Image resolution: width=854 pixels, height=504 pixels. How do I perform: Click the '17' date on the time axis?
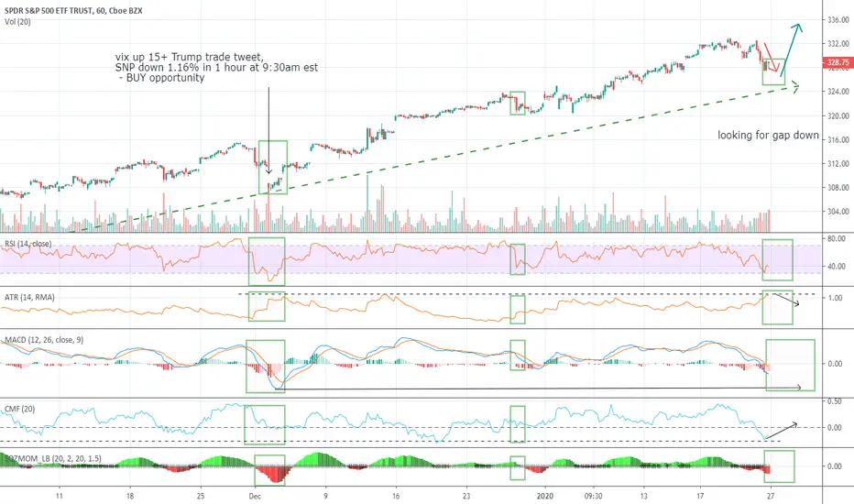click(700, 496)
